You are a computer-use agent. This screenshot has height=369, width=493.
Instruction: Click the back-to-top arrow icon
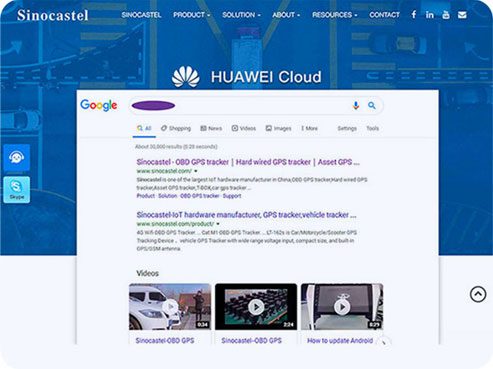(x=478, y=294)
